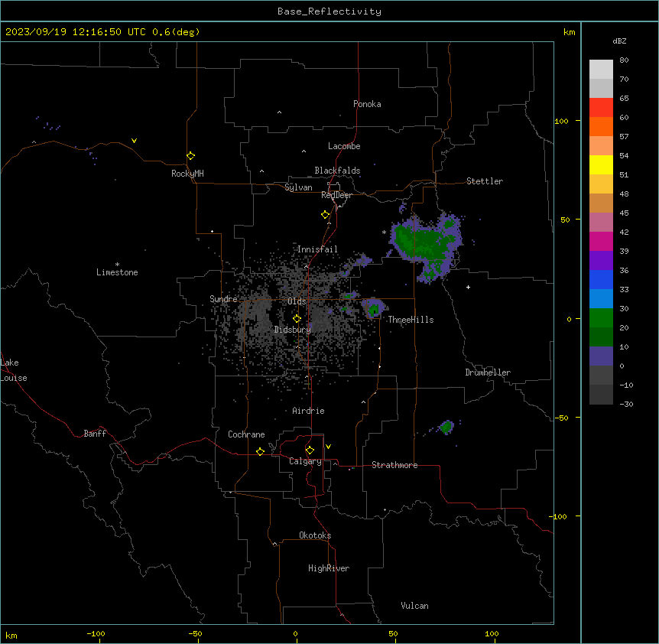
Task: Click the yellow V marker east of Calgary
Action: click(328, 447)
